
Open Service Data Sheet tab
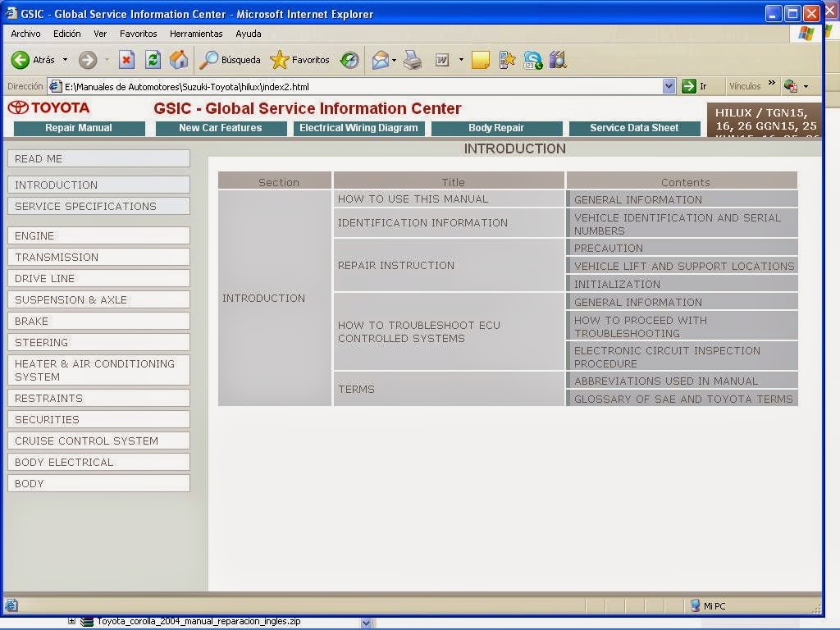point(634,128)
